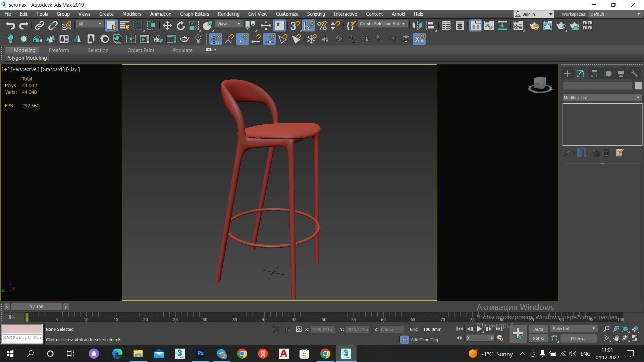Toggle Percent Snap
Viewport: 644px width, 362px height.
coord(322,26)
